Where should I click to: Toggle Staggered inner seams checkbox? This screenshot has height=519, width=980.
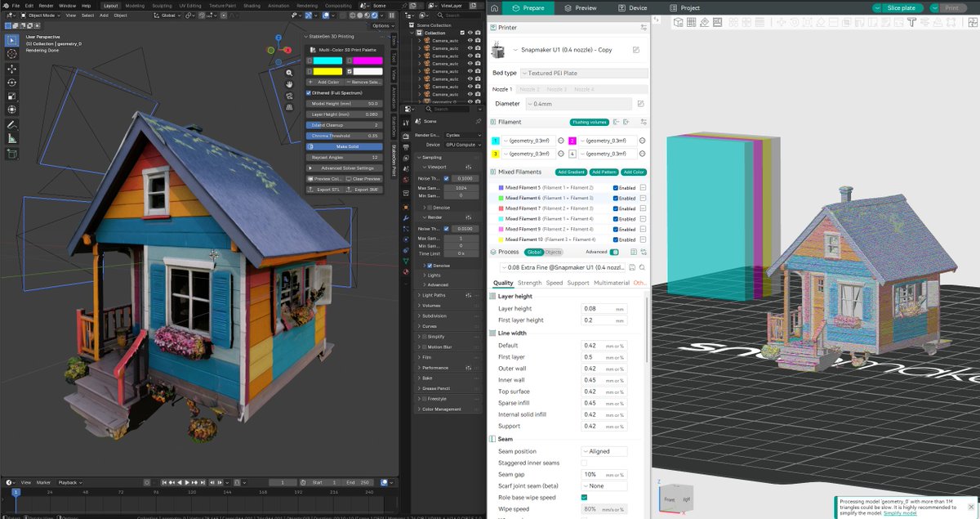(x=584, y=463)
